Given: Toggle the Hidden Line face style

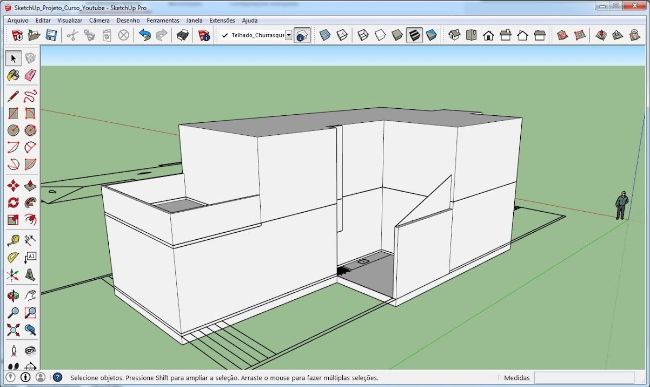Looking at the screenshot, I should point(380,35).
